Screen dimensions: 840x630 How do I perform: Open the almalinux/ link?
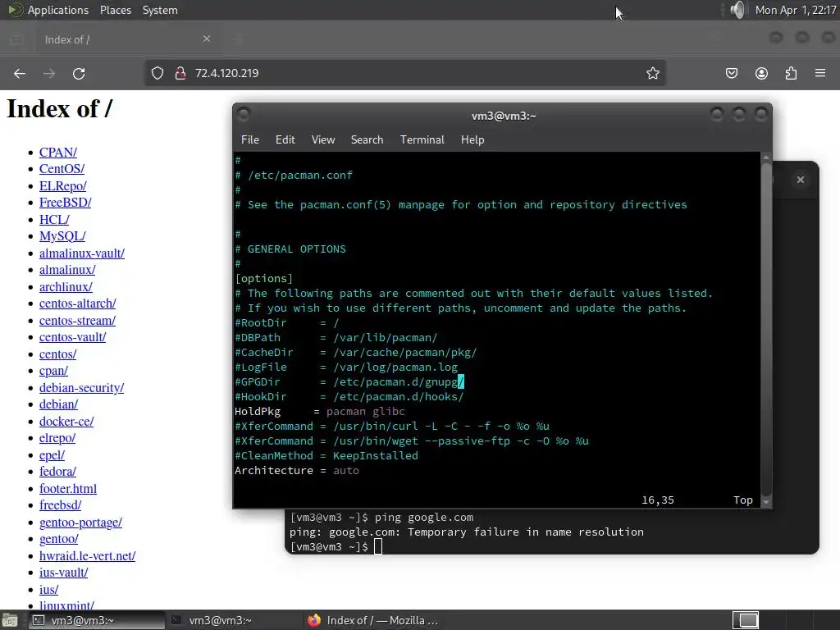coord(67,270)
